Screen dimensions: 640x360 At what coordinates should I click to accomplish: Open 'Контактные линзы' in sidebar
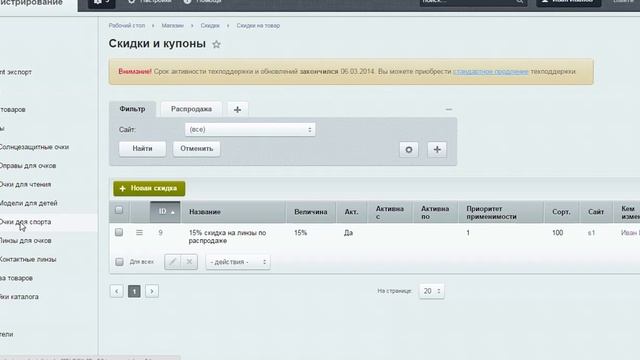28,260
